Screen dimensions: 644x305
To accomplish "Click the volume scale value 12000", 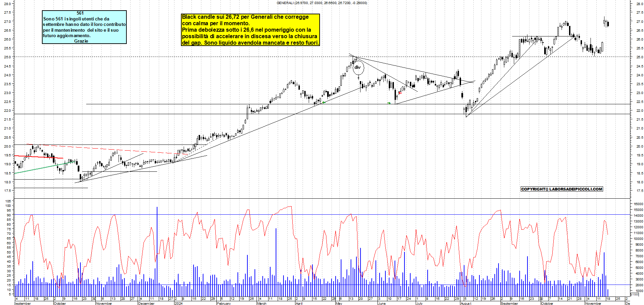I will (x=638, y=227).
